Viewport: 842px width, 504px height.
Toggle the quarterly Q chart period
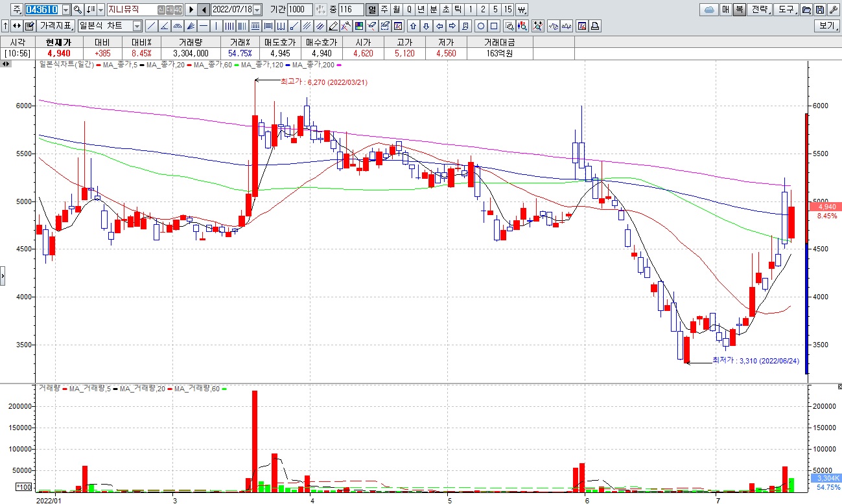pyautogui.click(x=409, y=10)
